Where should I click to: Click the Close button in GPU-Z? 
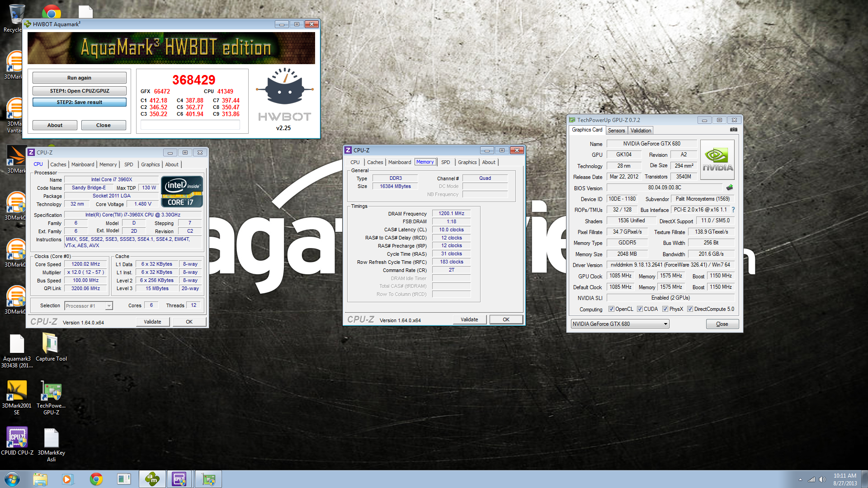pos(722,324)
